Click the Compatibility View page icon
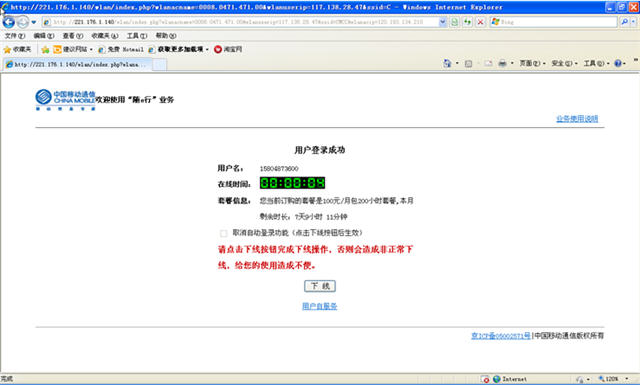 pos(454,22)
